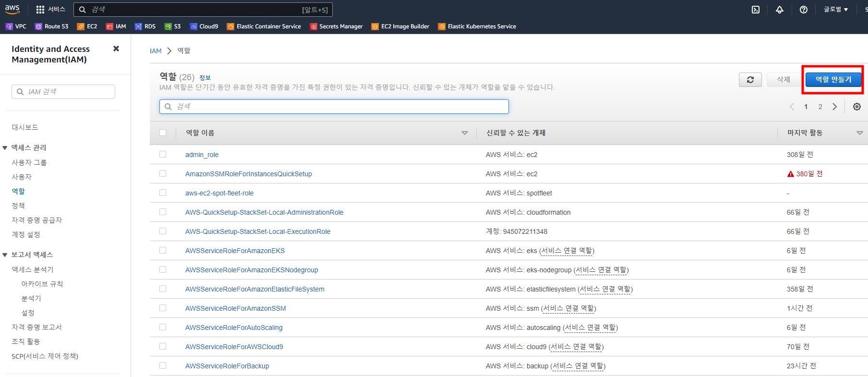
Task: Check the admin_role row checkbox
Action: [x=163, y=154]
